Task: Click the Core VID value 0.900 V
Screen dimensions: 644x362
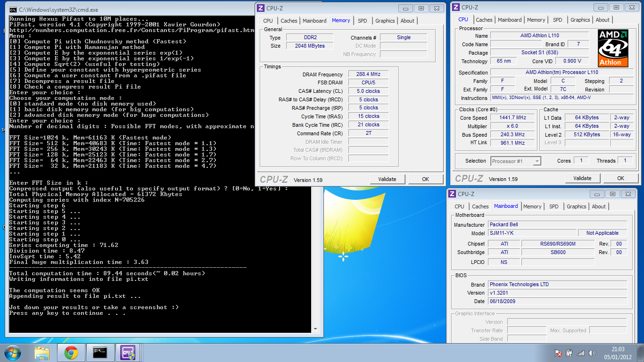Action: click(572, 61)
